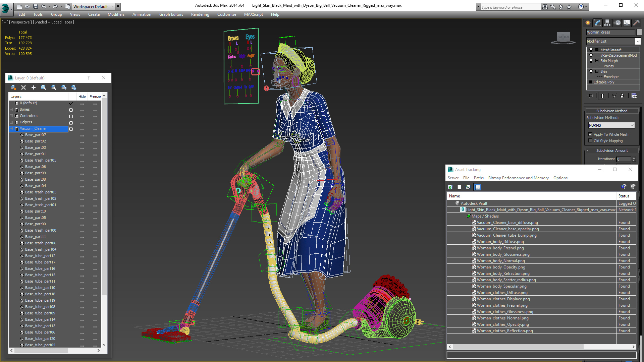This screenshot has height=362, width=644.
Task: Click Tree View icon in Asset Tracking
Action: click(x=468, y=187)
